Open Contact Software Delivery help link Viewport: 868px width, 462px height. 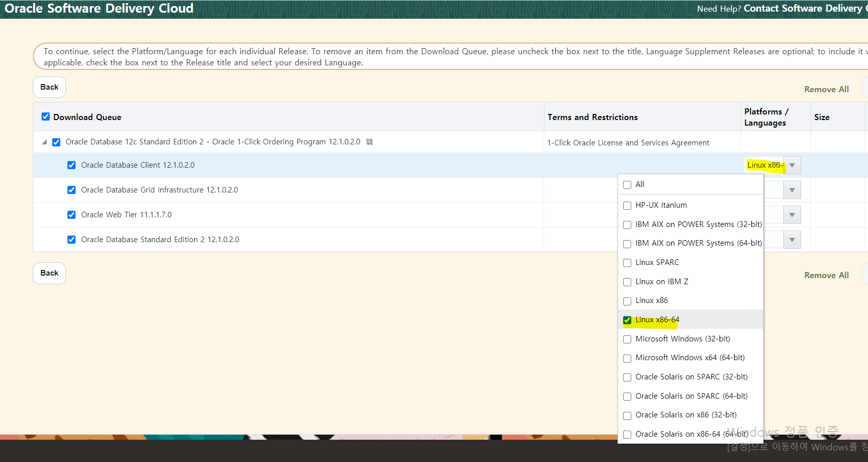(x=806, y=9)
